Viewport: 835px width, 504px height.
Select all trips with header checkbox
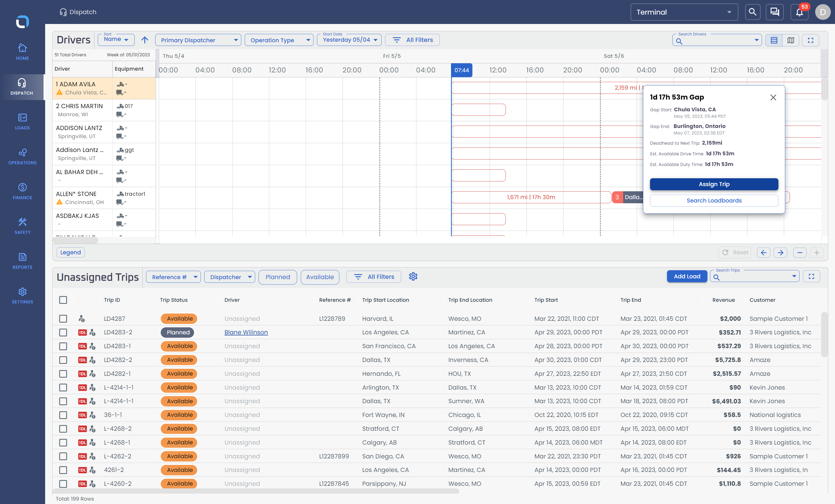click(x=63, y=300)
